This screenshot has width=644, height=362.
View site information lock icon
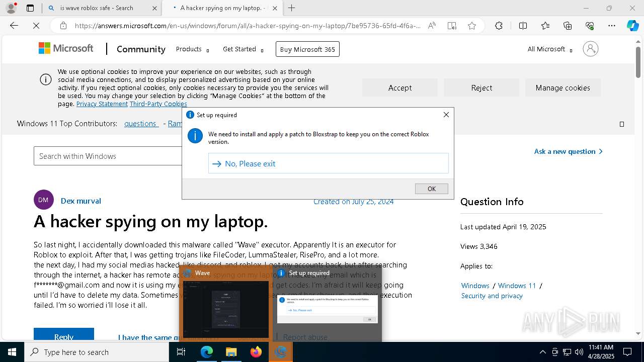[x=63, y=26]
